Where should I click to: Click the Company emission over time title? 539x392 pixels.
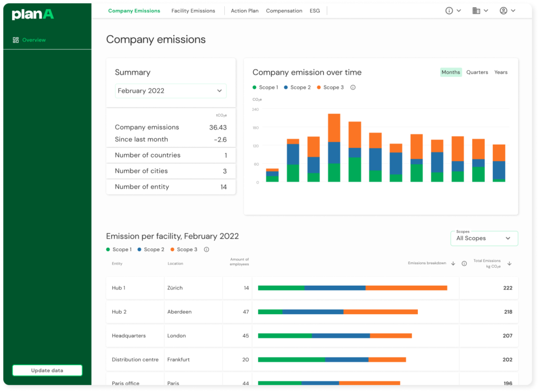coord(307,72)
